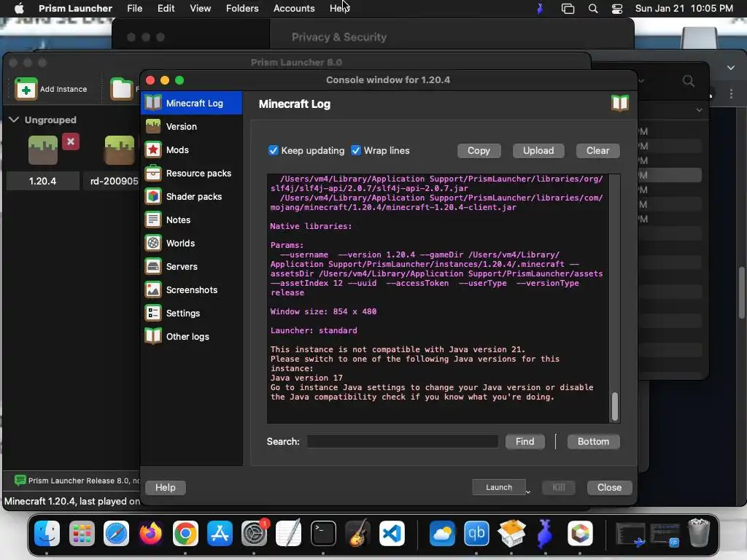Image resolution: width=747 pixels, height=560 pixels.
Task: Click the Settings checklist icon
Action: pos(153,313)
